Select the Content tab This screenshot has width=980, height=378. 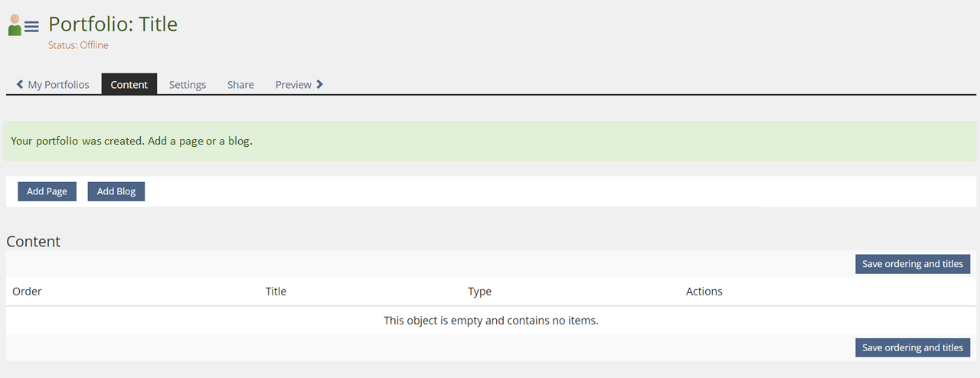point(129,85)
